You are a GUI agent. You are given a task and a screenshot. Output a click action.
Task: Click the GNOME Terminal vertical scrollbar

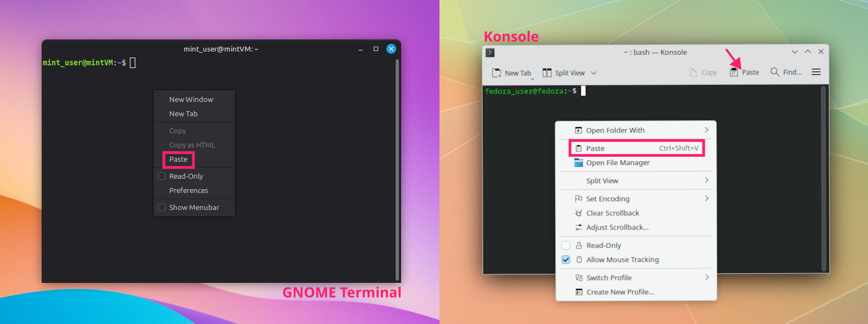point(397,170)
